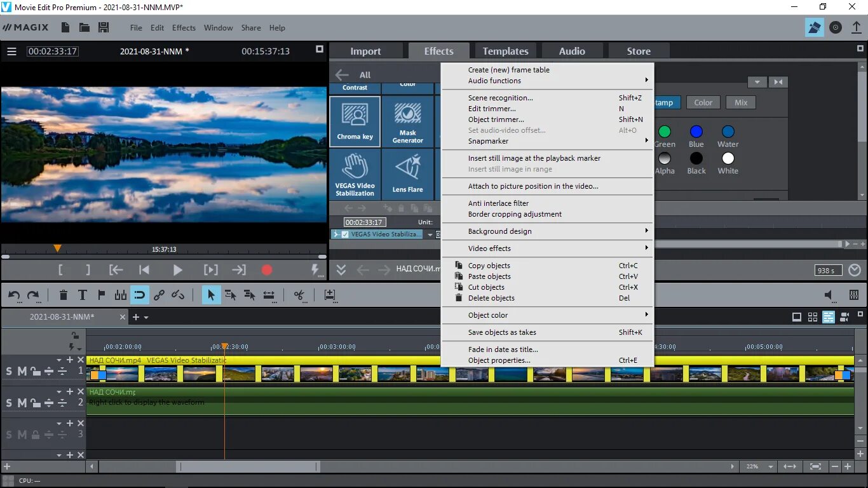Solo track 2
The width and height of the screenshot is (868, 488).
tap(10, 402)
